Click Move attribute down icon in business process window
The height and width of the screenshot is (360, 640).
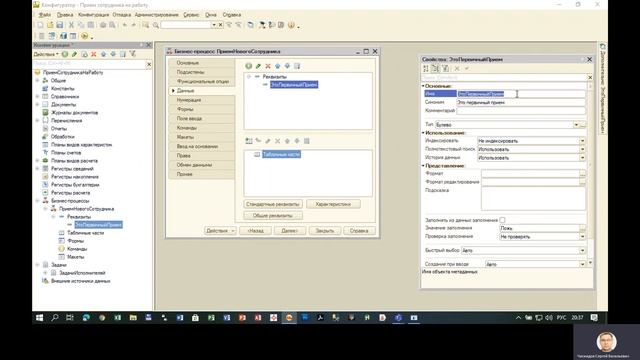coord(287,66)
